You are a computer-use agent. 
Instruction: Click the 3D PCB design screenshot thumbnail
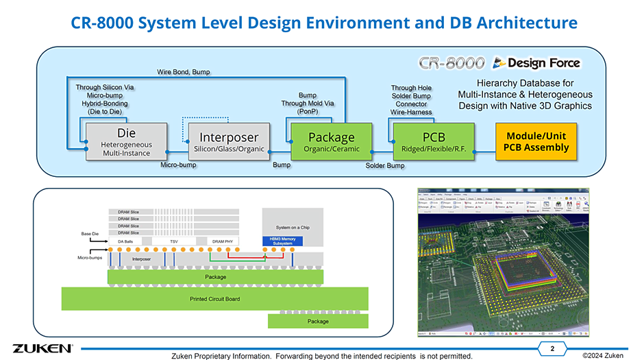503,262
